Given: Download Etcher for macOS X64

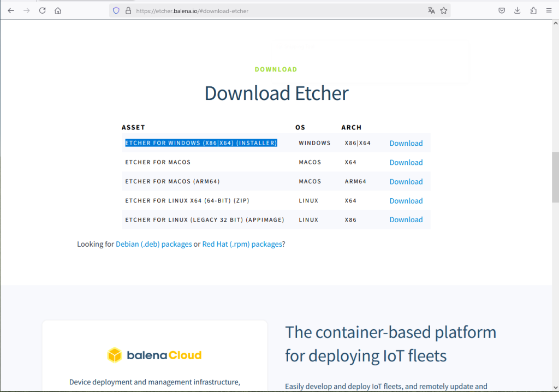Looking at the screenshot, I should coord(406,162).
